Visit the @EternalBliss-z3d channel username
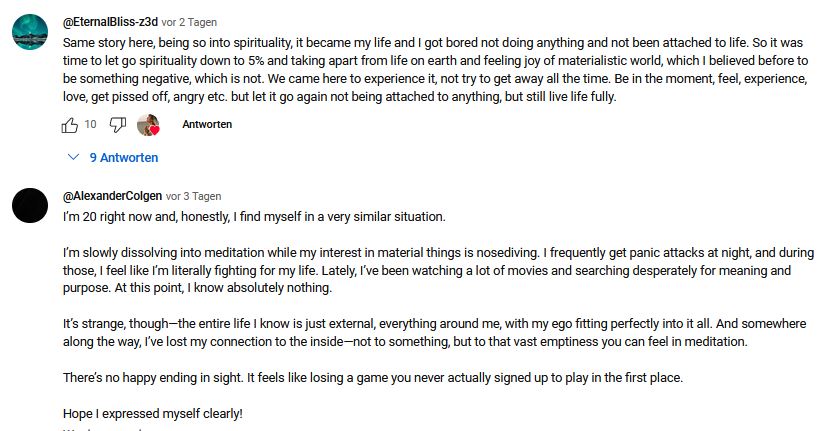 point(110,22)
